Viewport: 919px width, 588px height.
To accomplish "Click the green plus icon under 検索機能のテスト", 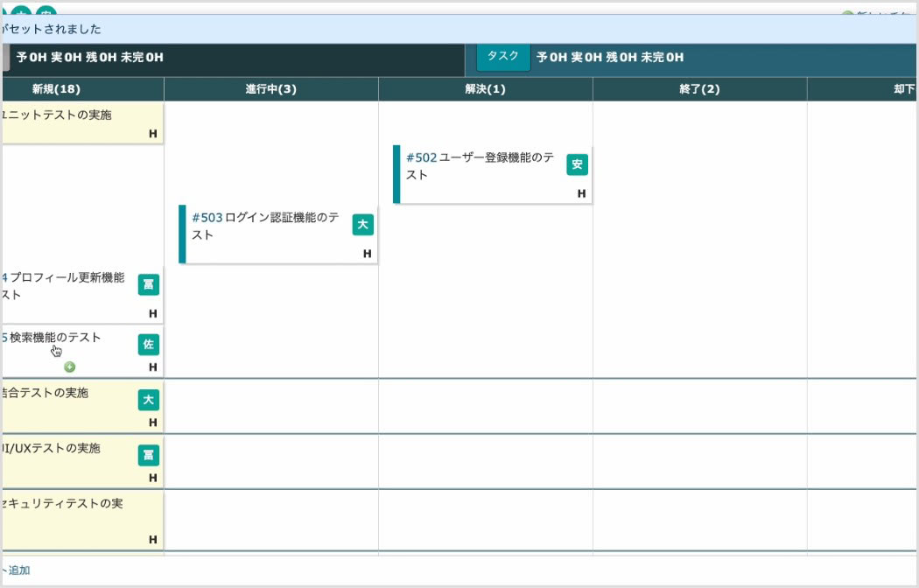I will tap(70, 367).
